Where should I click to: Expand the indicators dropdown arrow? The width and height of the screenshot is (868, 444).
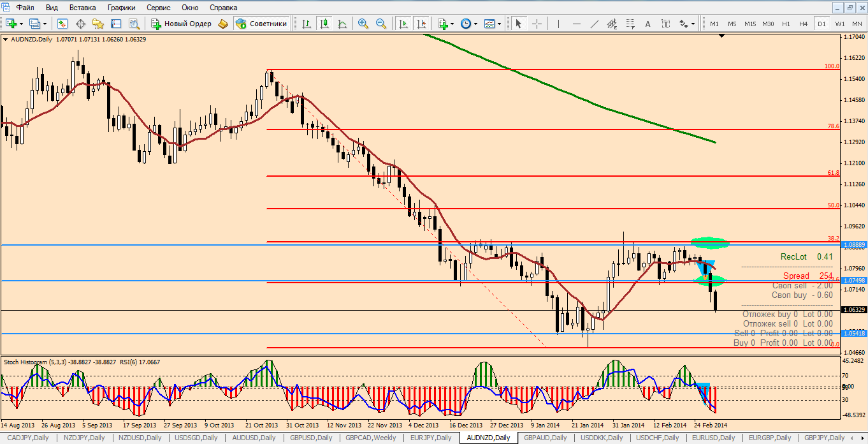452,24
